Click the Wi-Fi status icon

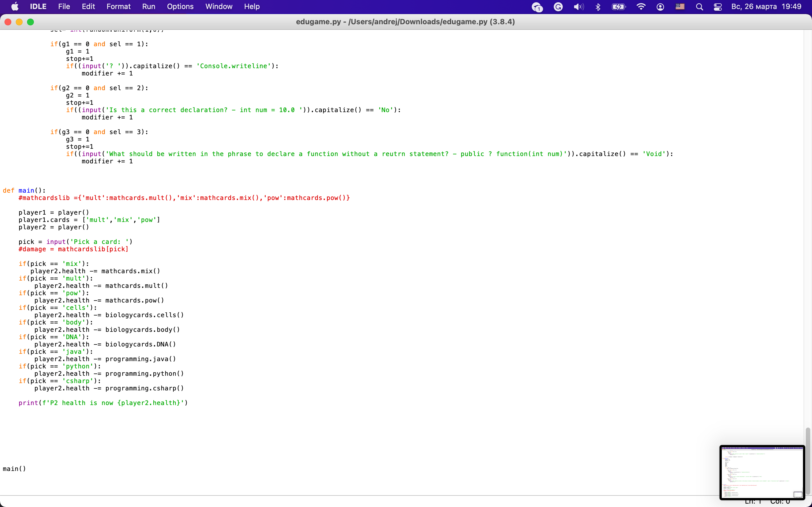(641, 7)
